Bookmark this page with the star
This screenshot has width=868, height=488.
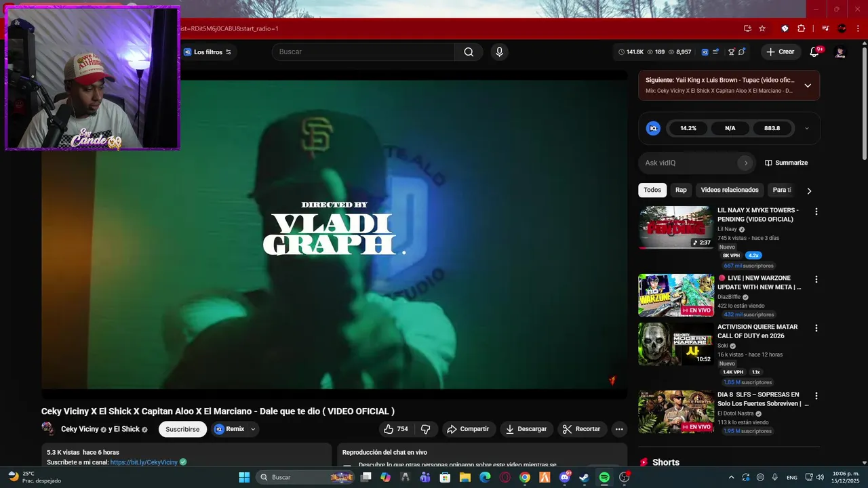[762, 28]
